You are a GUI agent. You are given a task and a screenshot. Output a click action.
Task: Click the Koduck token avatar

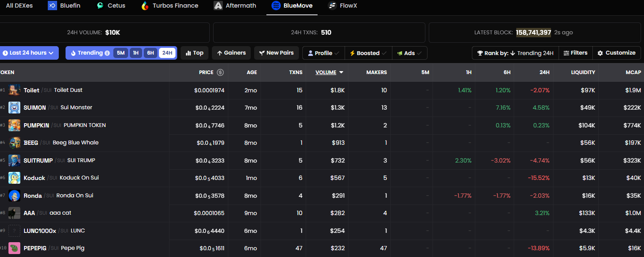coord(14,178)
